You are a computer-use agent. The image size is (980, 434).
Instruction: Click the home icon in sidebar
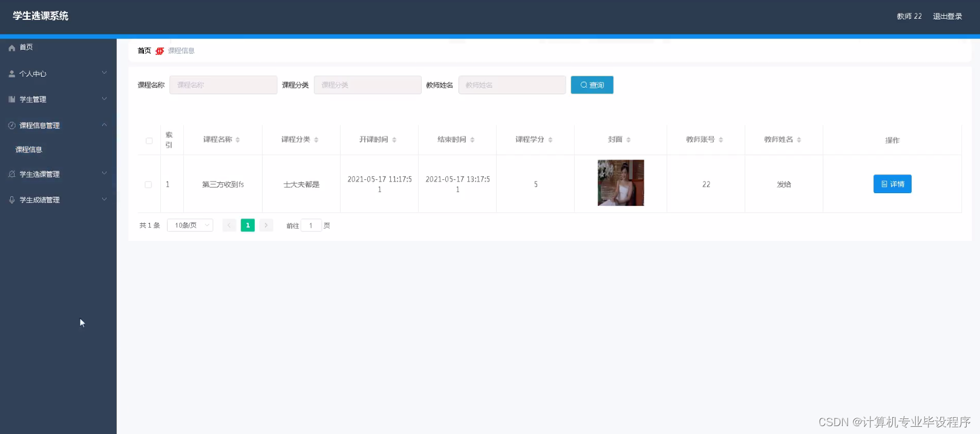pos(11,48)
